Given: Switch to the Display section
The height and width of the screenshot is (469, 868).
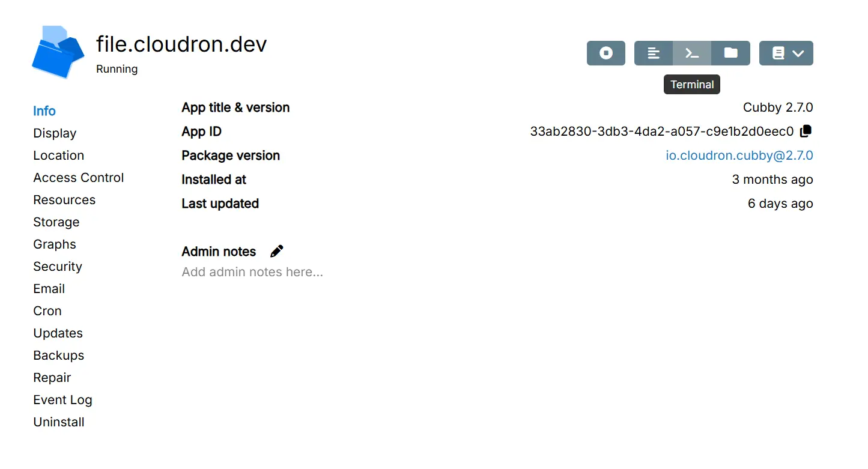Looking at the screenshot, I should (x=55, y=133).
